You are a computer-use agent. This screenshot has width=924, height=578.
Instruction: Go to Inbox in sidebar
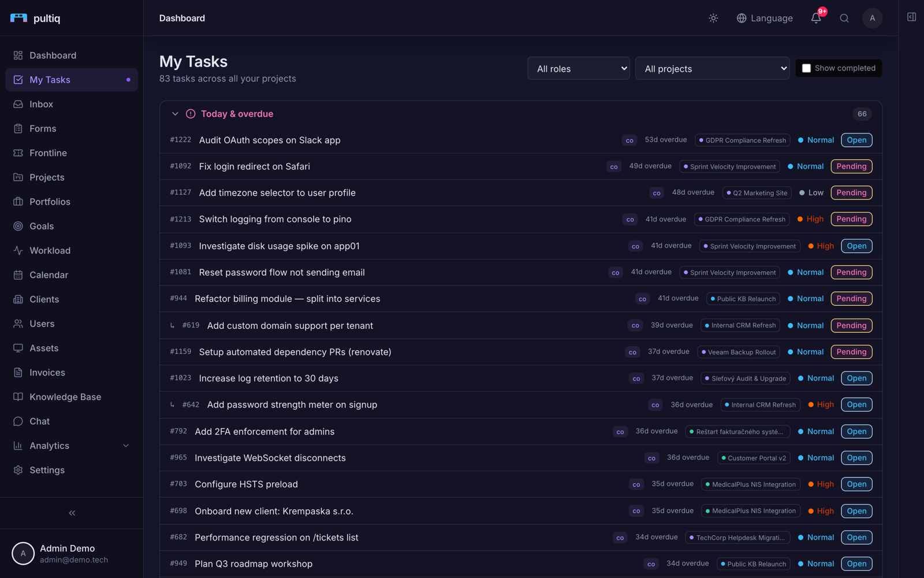tap(72, 104)
